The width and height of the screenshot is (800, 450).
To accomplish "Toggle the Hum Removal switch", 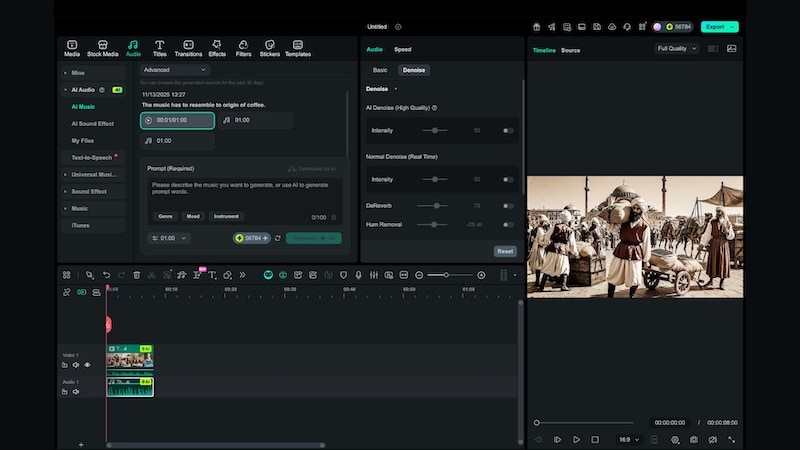I will 508,224.
